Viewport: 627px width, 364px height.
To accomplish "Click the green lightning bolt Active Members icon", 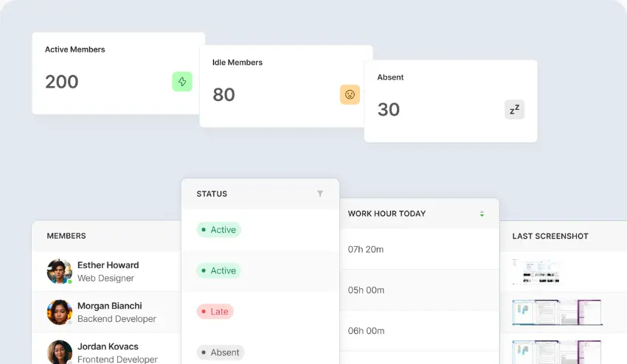I will pos(182,82).
